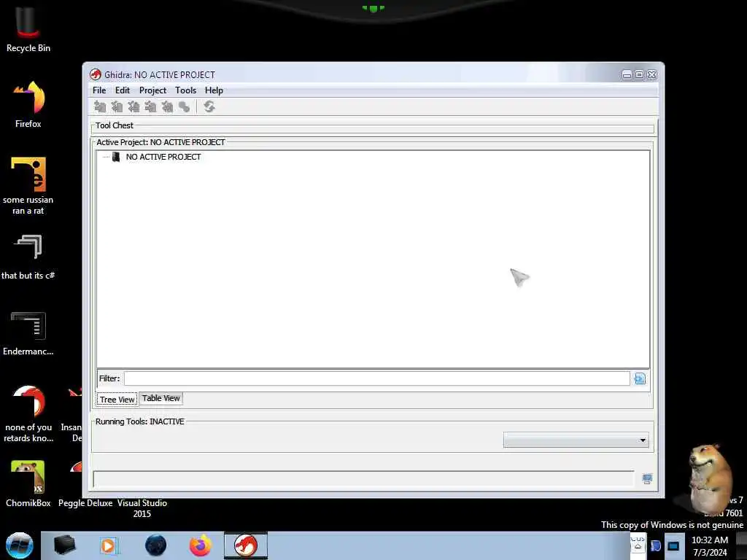This screenshot has width=747, height=560.
Task: Click the Show Desktop strip at taskbar end
Action: click(742, 546)
